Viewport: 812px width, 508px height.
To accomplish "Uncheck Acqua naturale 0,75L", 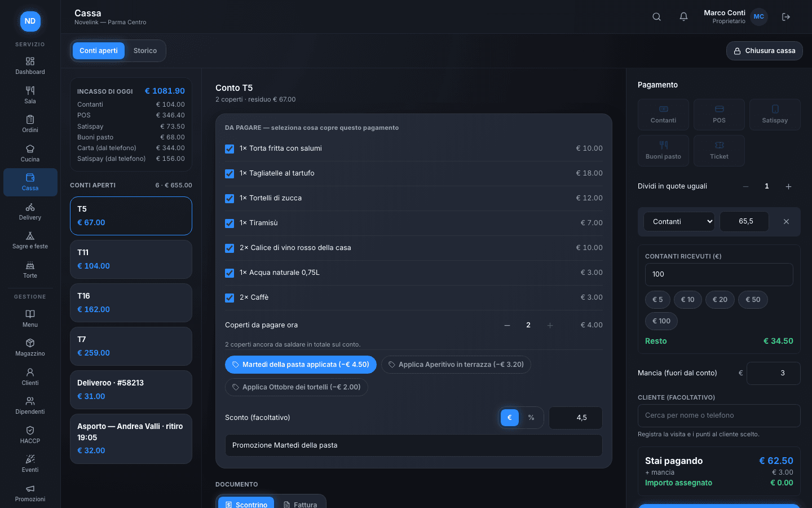I will pyautogui.click(x=230, y=273).
